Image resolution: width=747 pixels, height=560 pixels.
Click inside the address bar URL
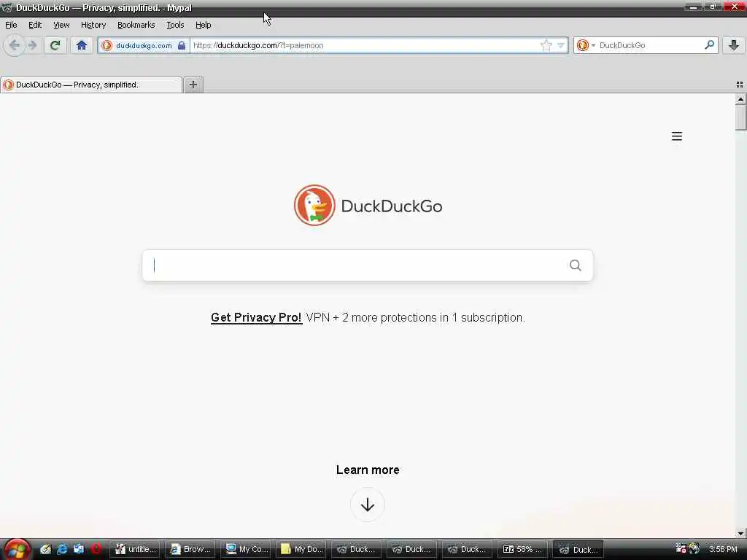pyautogui.click(x=365, y=45)
